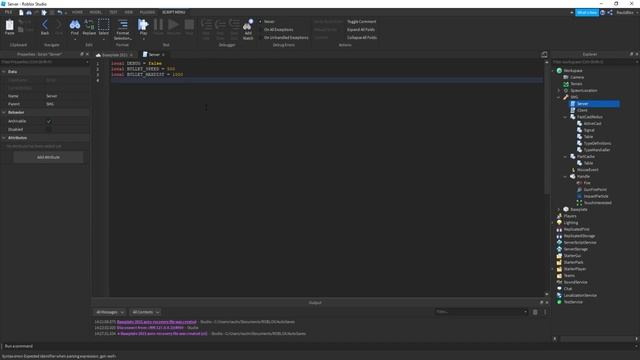Click the ActiveCast module icon
640x360 pixels.
coord(579,123)
